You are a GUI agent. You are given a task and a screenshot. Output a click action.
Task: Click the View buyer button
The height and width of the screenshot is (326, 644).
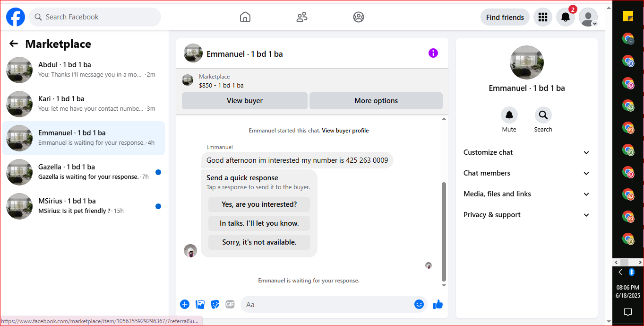pyautogui.click(x=245, y=101)
